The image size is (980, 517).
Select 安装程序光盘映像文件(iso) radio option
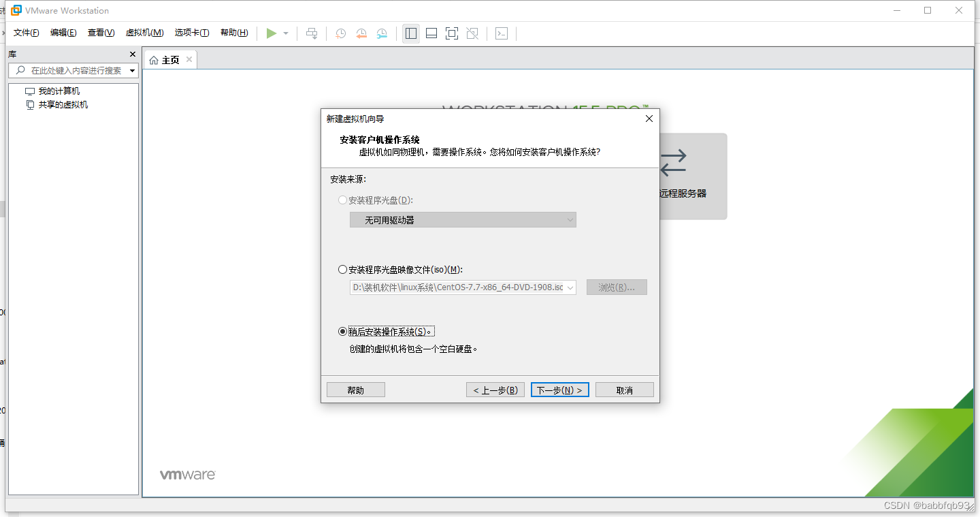(x=342, y=270)
